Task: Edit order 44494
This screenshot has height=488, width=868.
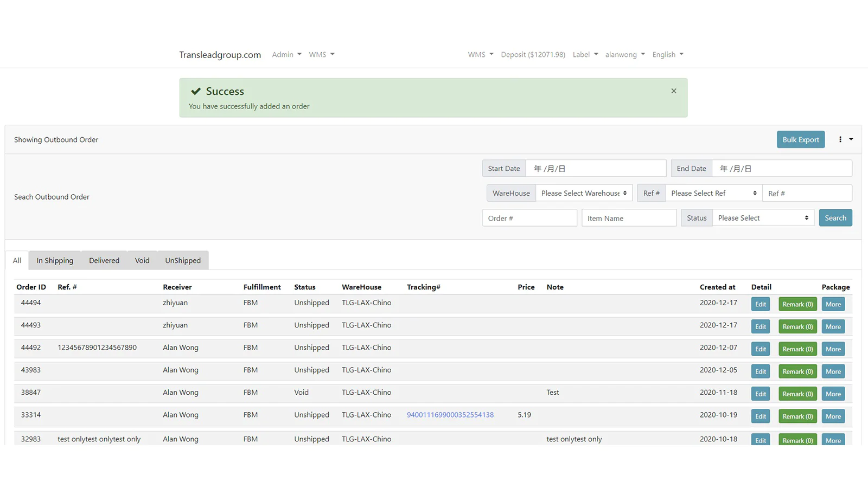Action: pos(760,304)
